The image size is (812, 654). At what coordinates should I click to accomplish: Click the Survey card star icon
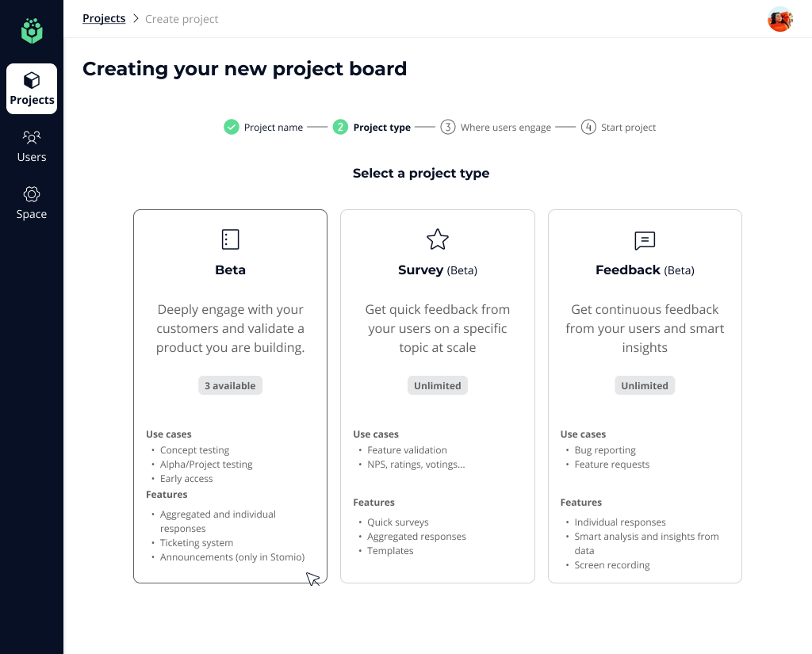coord(438,239)
